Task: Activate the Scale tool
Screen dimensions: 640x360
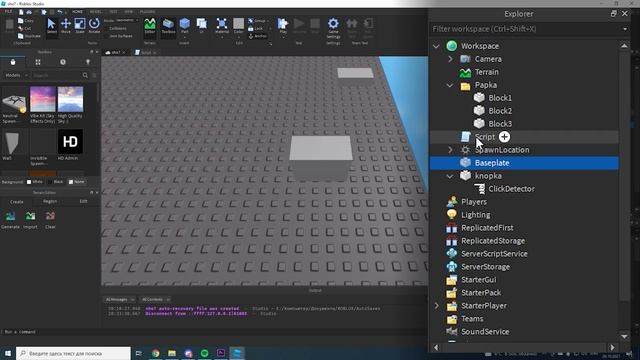Action: 80,26
